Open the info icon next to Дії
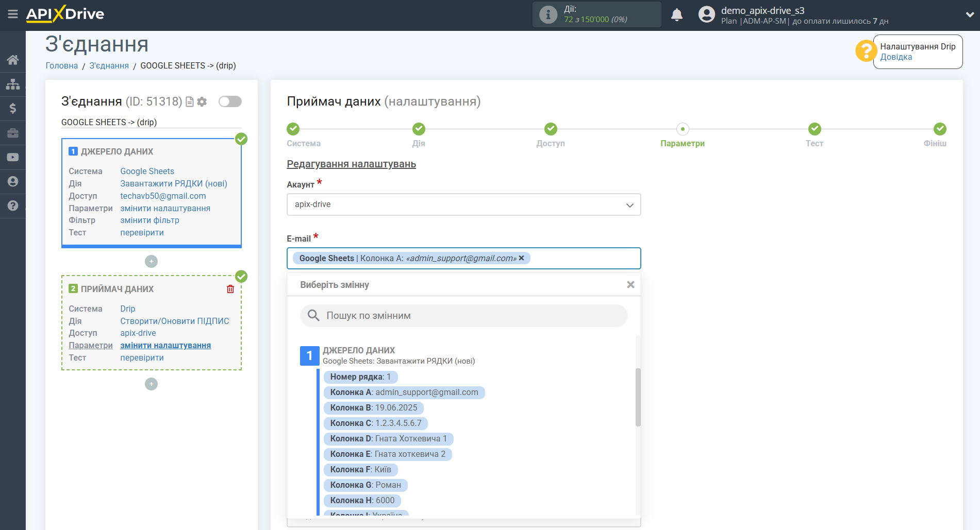 pyautogui.click(x=548, y=14)
